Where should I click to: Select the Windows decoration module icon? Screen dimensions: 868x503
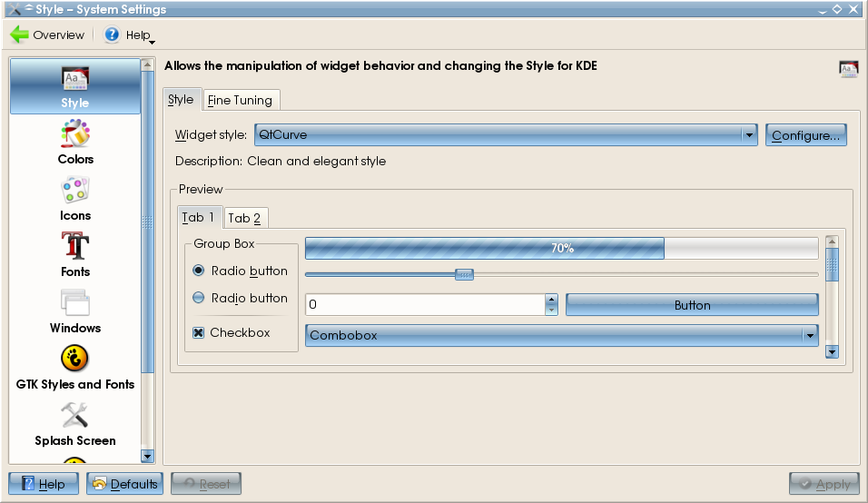coord(75,302)
